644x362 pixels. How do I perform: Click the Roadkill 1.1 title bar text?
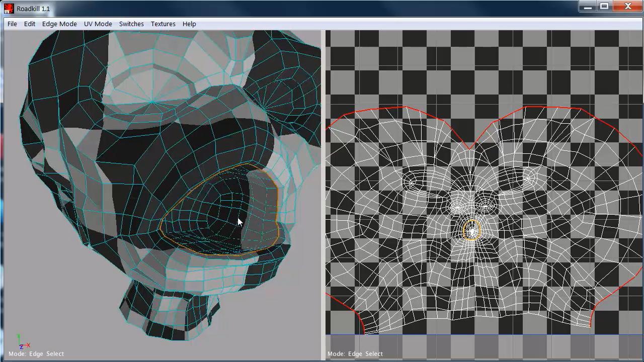click(x=33, y=9)
